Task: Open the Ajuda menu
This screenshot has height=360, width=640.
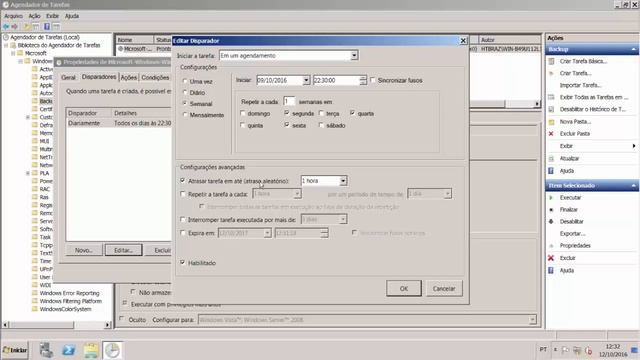Action: (x=72, y=16)
